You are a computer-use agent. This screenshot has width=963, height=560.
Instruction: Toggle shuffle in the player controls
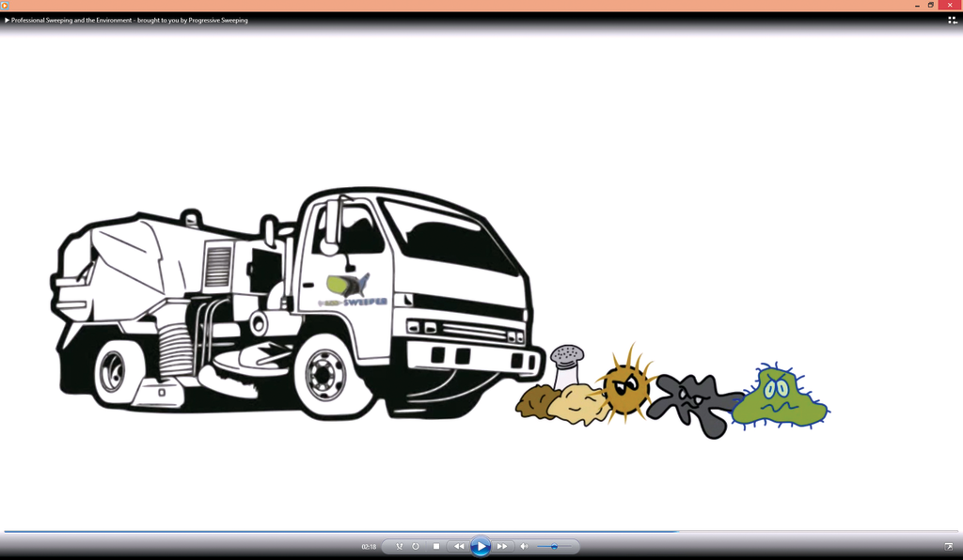[399, 547]
